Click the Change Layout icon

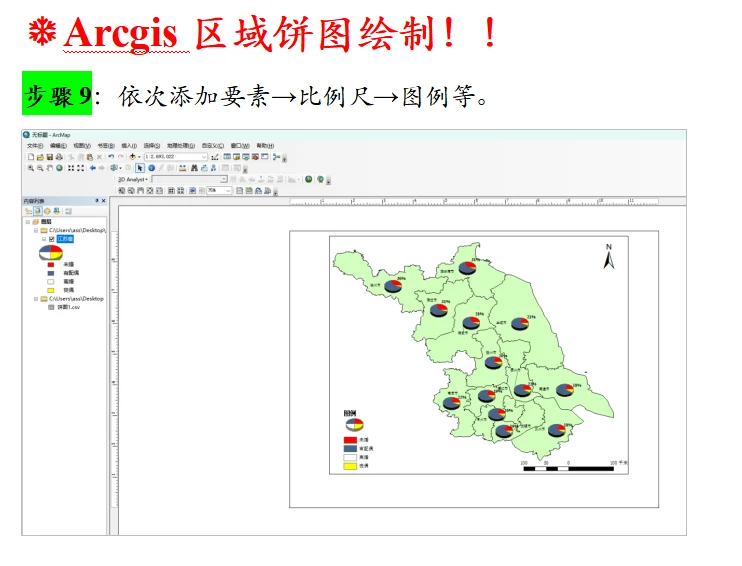[x=258, y=191]
